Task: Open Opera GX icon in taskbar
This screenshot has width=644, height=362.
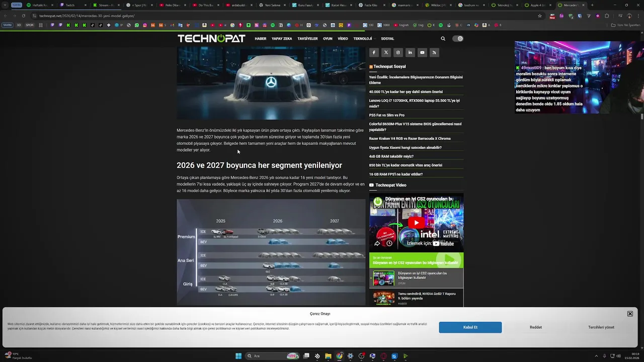Action: [x=383, y=356]
